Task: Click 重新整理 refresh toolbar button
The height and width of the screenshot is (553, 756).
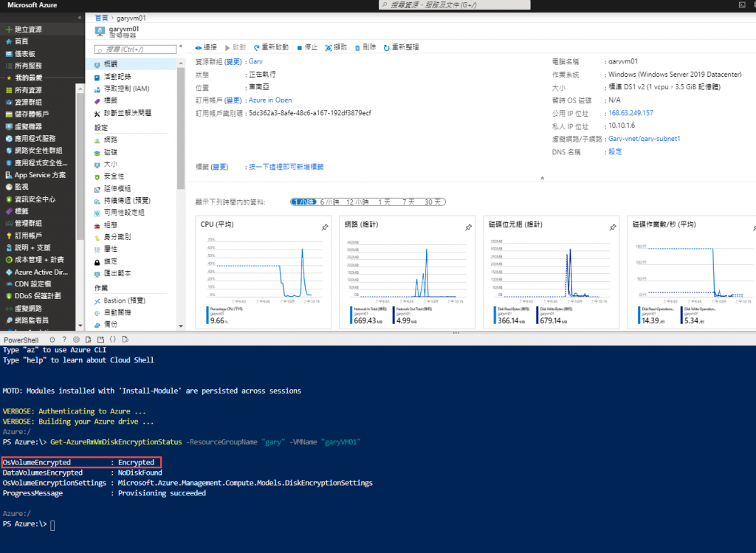Action: (x=401, y=47)
